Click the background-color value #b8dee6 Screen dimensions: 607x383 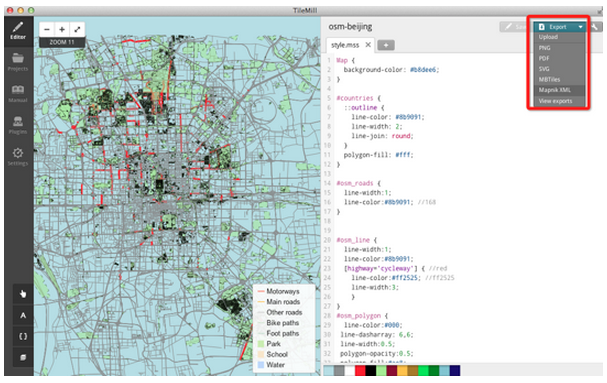423,70
